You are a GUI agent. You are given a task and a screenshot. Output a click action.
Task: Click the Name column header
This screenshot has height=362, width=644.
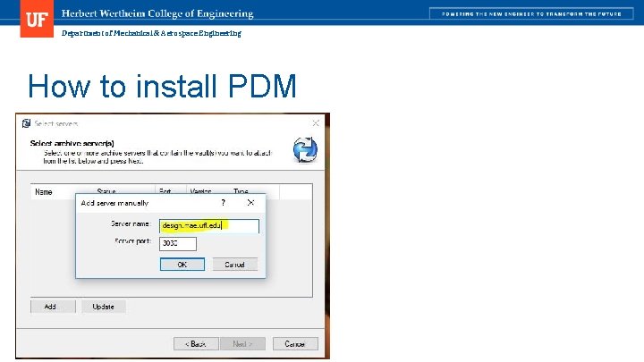[44, 191]
